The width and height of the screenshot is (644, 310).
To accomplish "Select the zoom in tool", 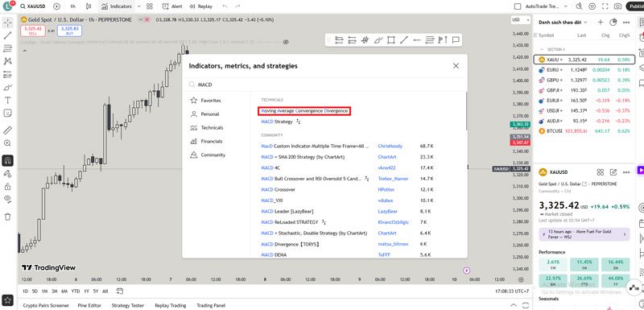I will 7,143.
